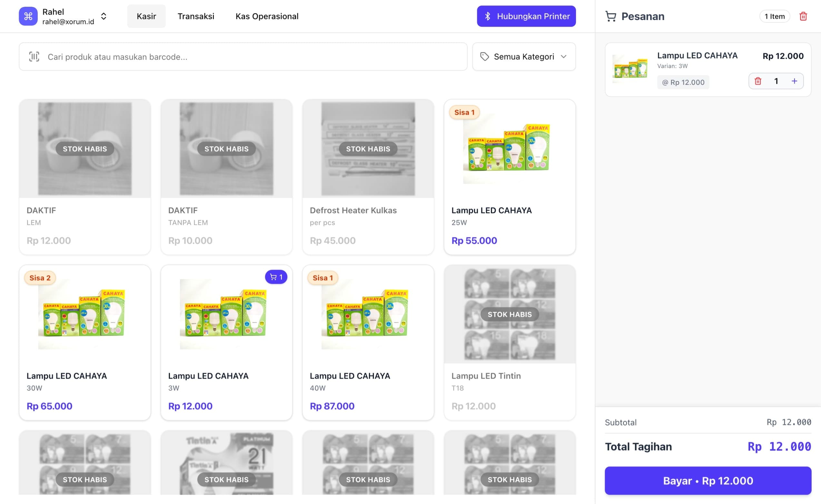Click the Sisa 1 badge on the 40W card
821x504 pixels.
[x=322, y=278]
